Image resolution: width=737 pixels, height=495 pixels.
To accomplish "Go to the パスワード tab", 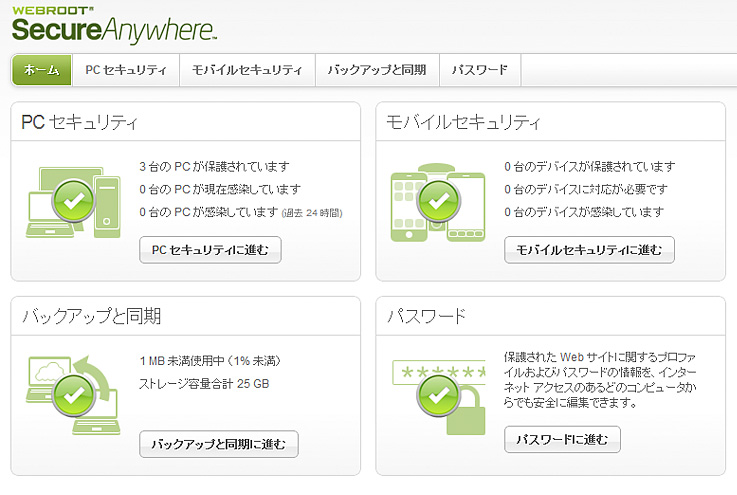I will coord(480,70).
